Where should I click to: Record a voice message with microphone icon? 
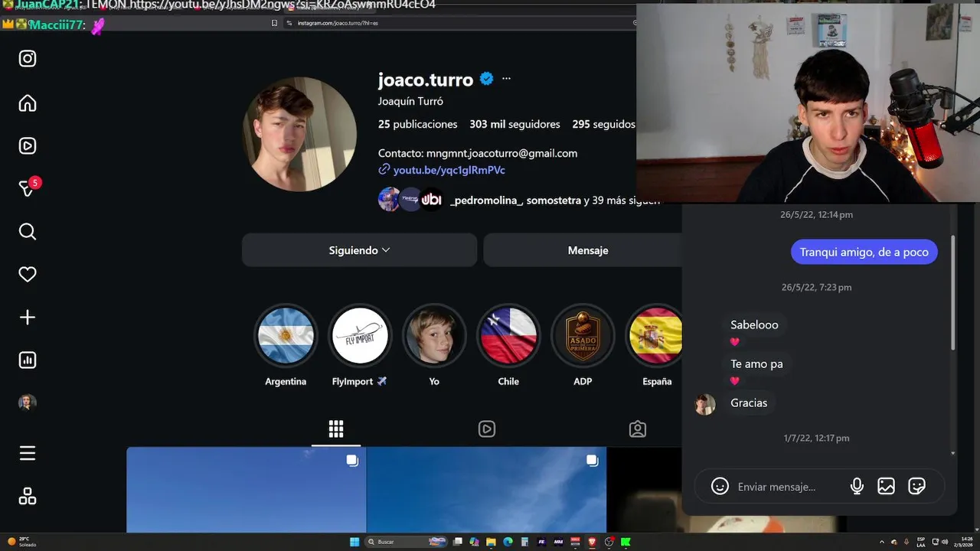click(x=857, y=486)
